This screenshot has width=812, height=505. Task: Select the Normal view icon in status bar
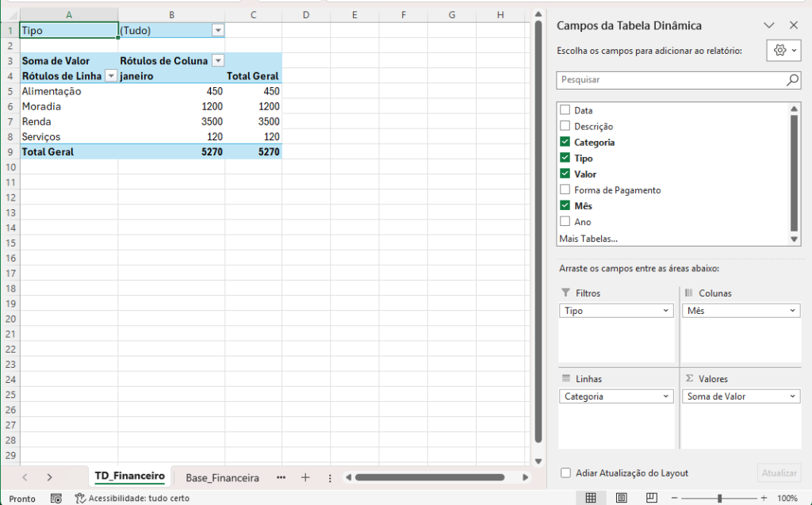[x=591, y=498]
